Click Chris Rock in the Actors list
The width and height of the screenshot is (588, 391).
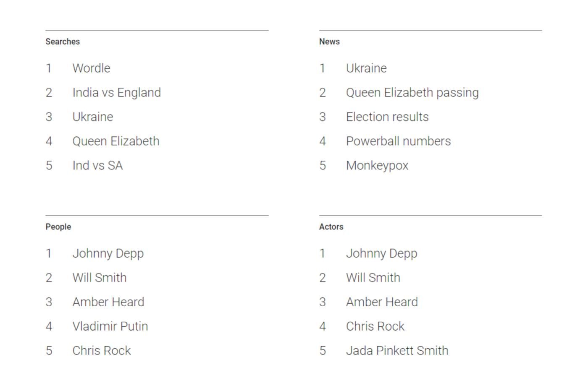coord(375,326)
